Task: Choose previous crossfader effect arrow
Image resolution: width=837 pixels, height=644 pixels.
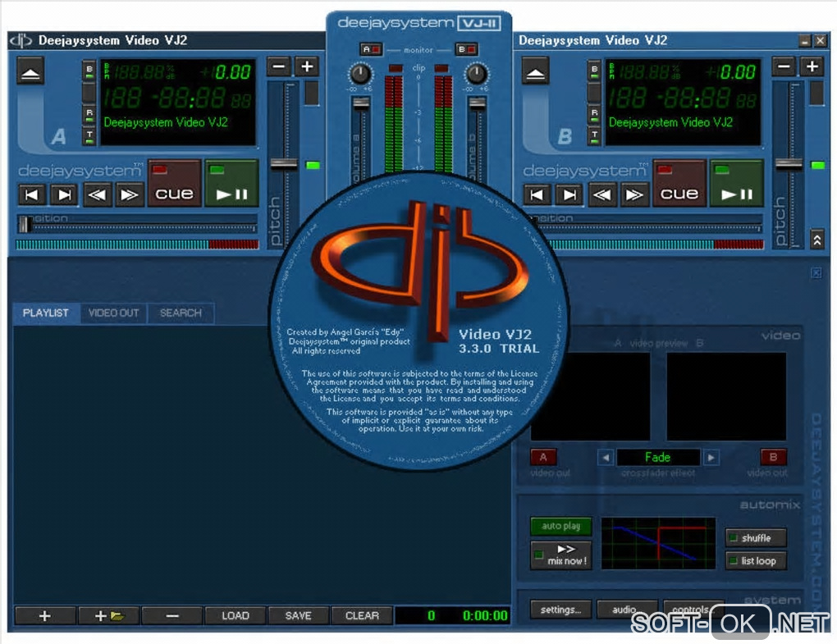Action: click(606, 457)
